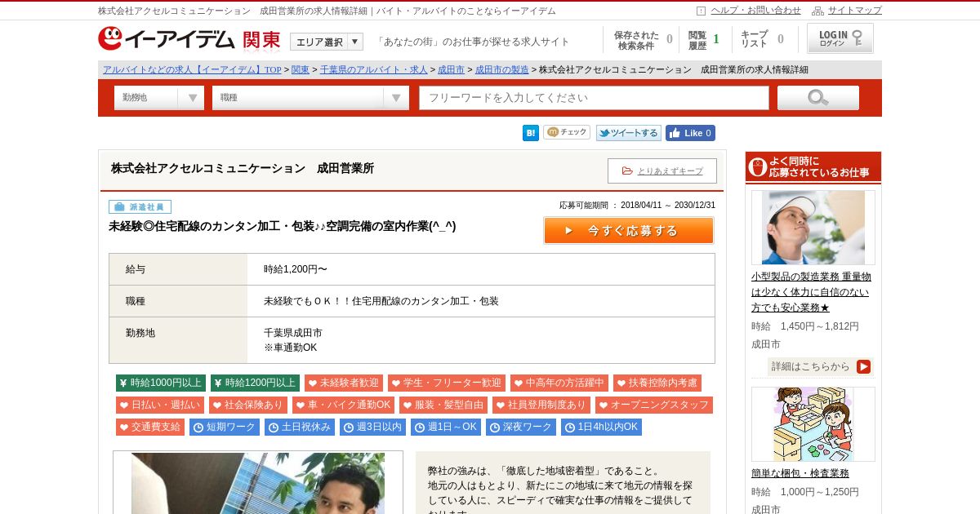Select the 扶養控除内考慮 tag

pos(657,383)
